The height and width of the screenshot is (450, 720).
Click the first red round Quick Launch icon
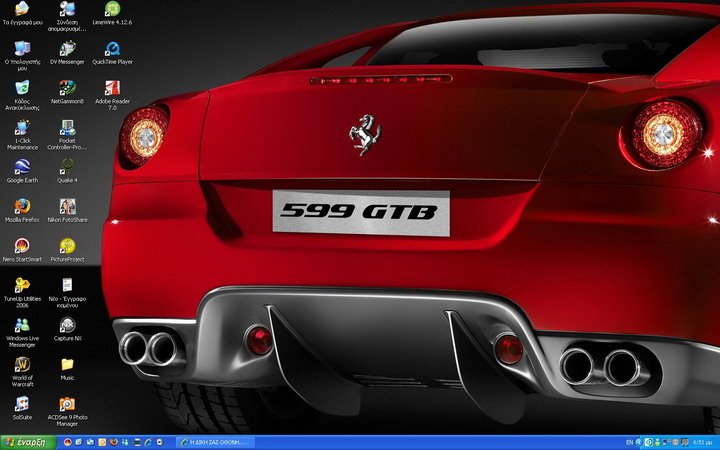68,442
